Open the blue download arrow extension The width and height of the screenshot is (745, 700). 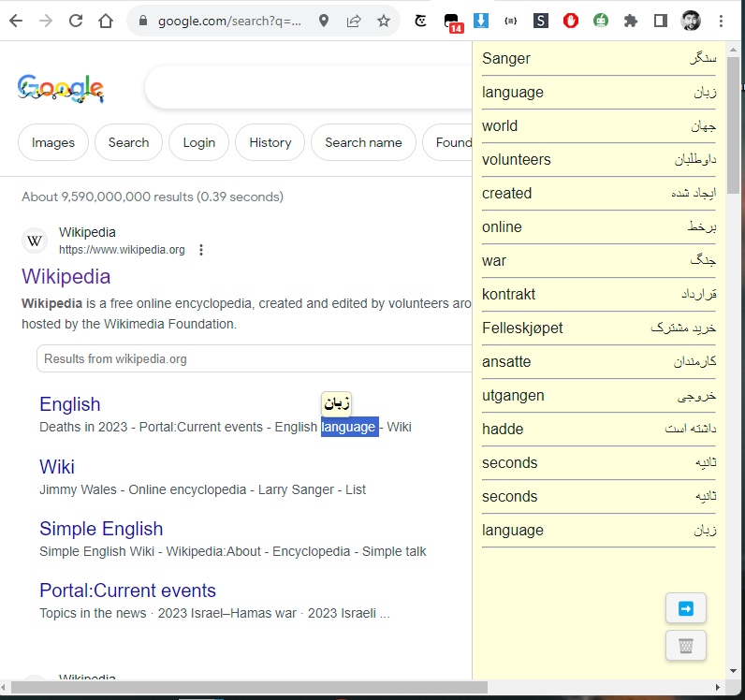click(x=481, y=21)
